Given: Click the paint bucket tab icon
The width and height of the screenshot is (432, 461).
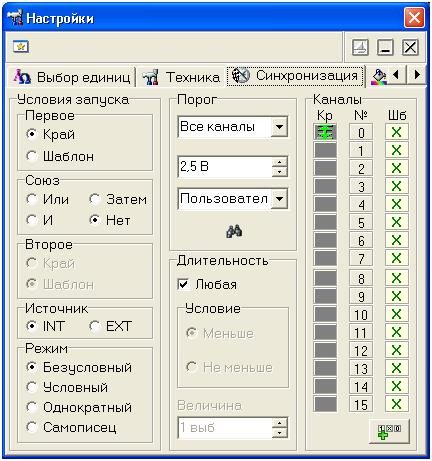Looking at the screenshot, I should [379, 77].
